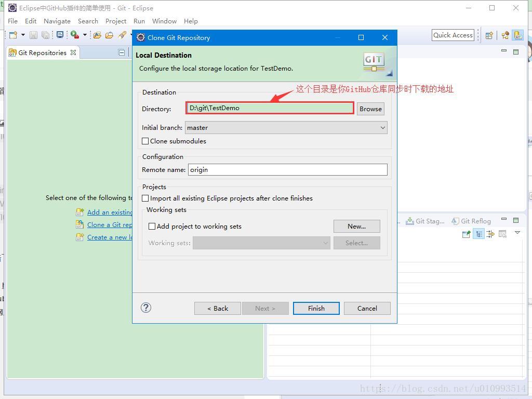
Task: Check Add project to working sets
Action: pyautogui.click(x=152, y=227)
